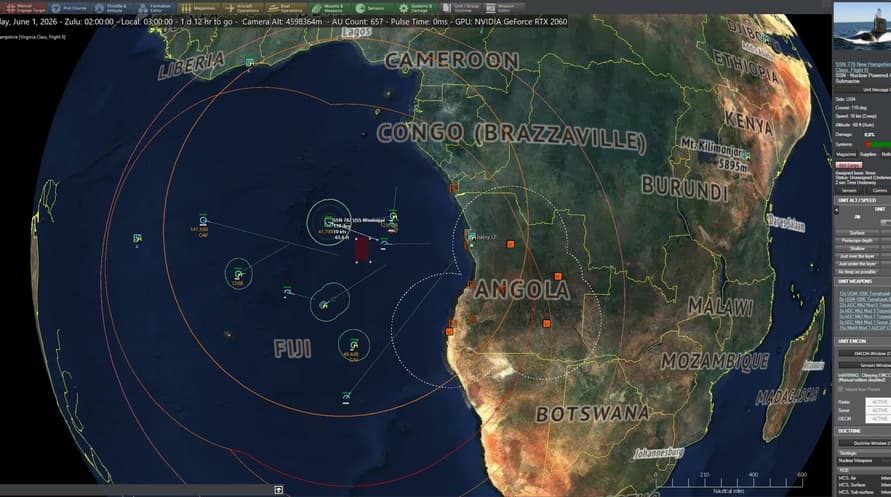Select the orange hostile unit near Congo coast

click(x=453, y=188)
